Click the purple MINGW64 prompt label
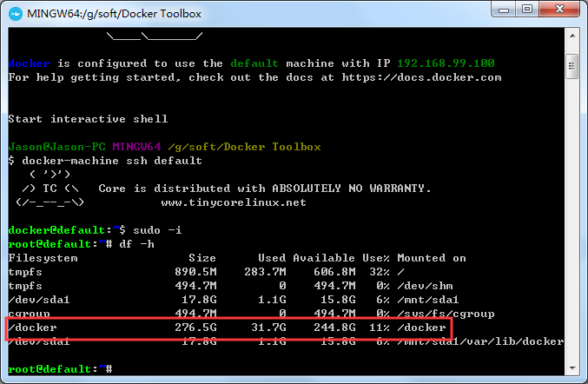The image size is (588, 384). tap(137, 147)
